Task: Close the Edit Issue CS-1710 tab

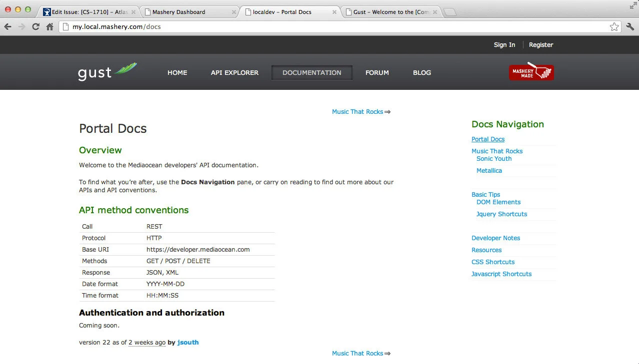Action: pyautogui.click(x=133, y=12)
